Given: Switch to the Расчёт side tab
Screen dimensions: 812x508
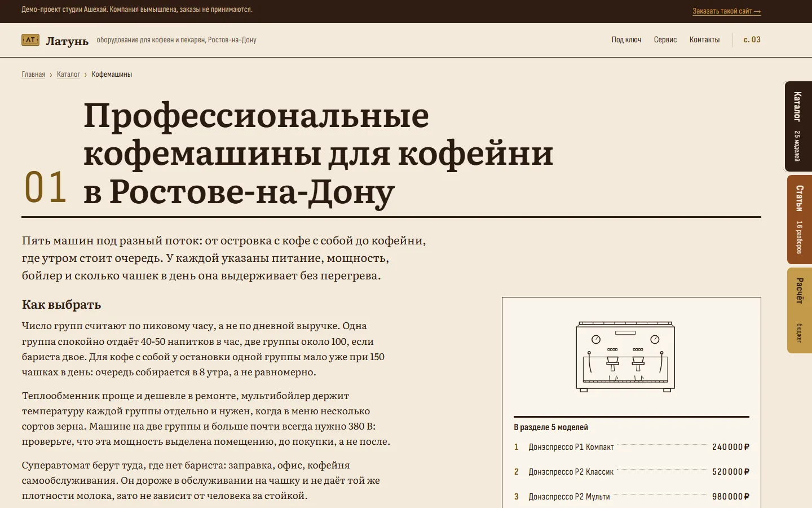Looking at the screenshot, I should (800, 310).
